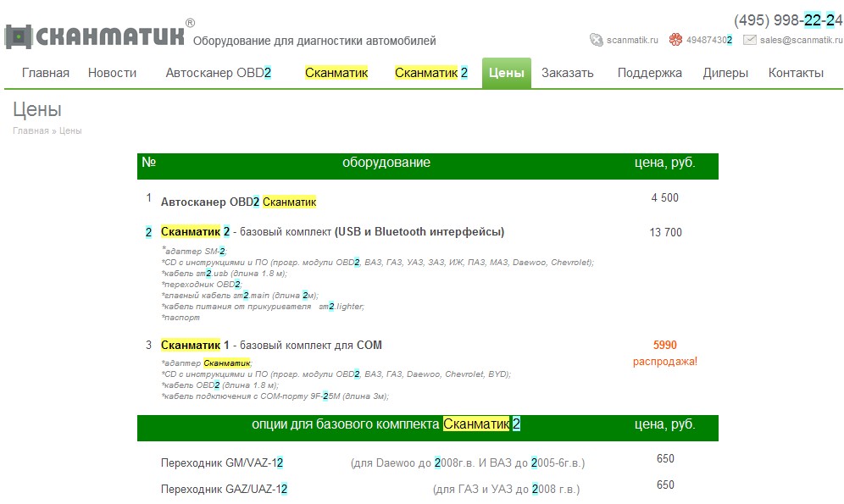Viewport: 844px width, 504px height.
Task: Click the phone number (495) 998-22-24
Action: pyautogui.click(x=788, y=20)
